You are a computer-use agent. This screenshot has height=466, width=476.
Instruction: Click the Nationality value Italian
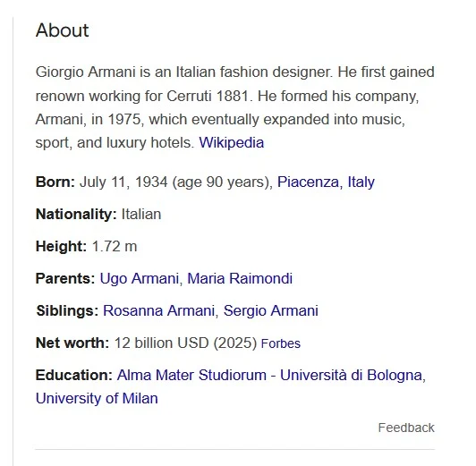pyautogui.click(x=141, y=214)
